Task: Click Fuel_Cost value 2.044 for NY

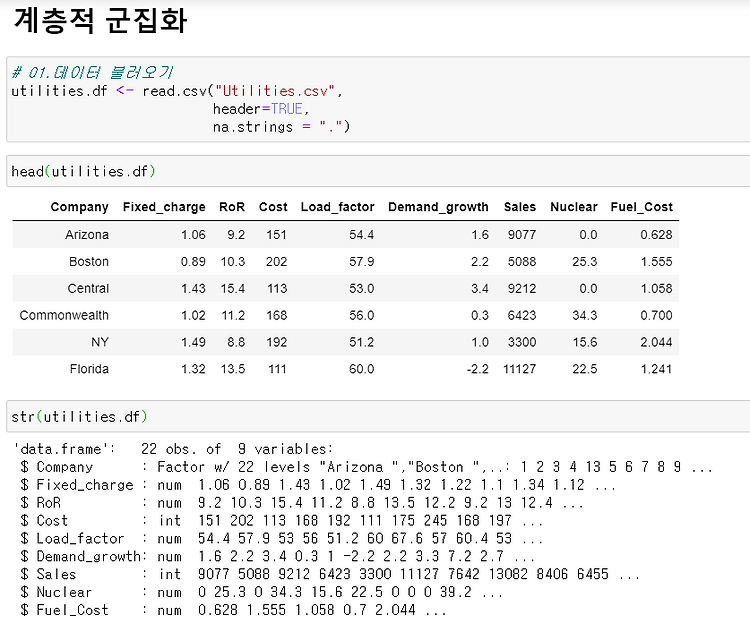Action: (656, 342)
